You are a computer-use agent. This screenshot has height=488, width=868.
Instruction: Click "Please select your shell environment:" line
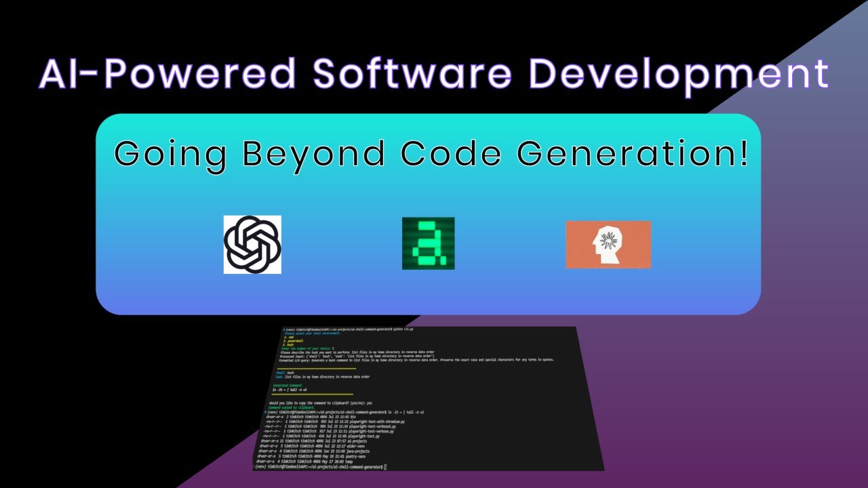click(312, 333)
